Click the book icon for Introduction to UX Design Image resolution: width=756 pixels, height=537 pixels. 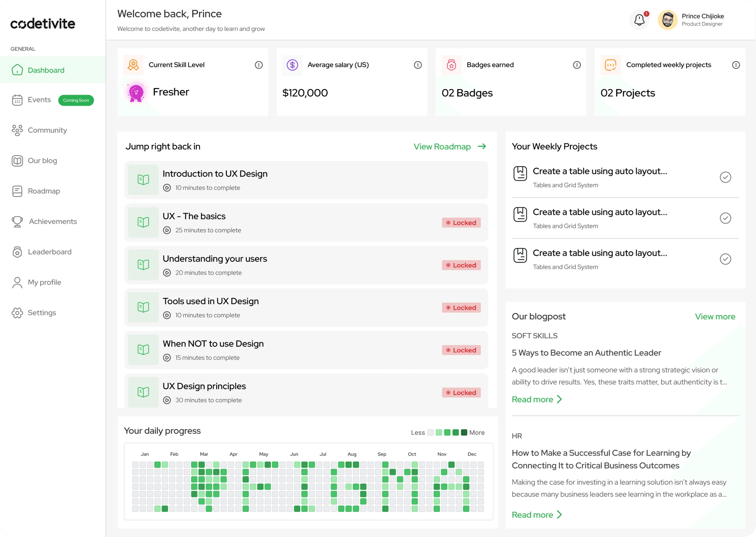(143, 180)
